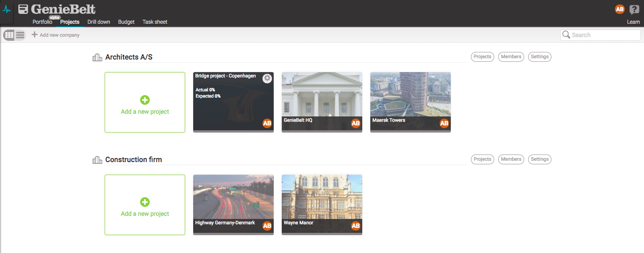Click the Architects A/S company heading
The width and height of the screenshot is (644, 253).
tap(129, 57)
